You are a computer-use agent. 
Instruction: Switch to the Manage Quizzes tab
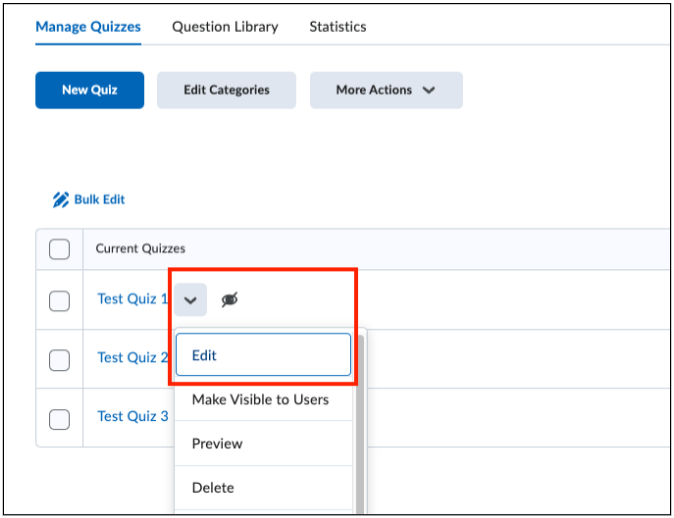88,27
